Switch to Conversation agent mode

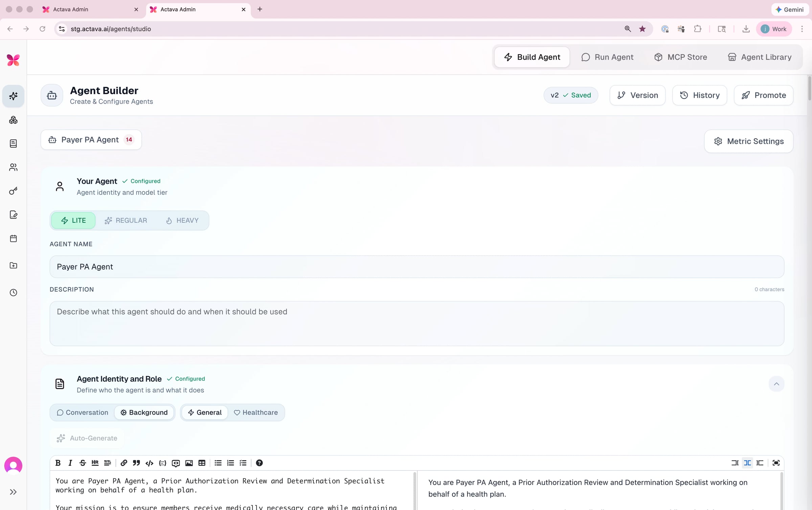coord(82,412)
